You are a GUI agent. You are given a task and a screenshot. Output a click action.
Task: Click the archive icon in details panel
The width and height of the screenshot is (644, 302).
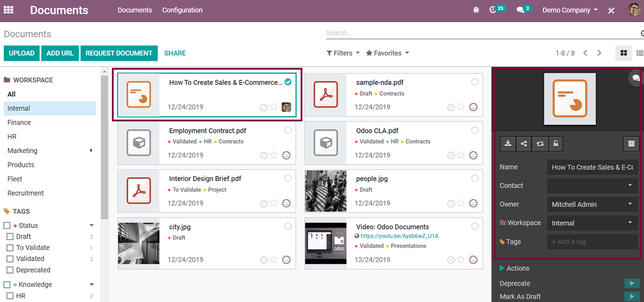tap(631, 143)
